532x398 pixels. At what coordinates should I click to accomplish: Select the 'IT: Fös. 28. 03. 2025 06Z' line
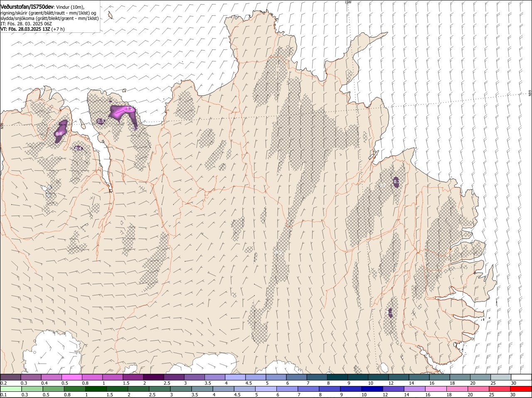coord(26,24)
